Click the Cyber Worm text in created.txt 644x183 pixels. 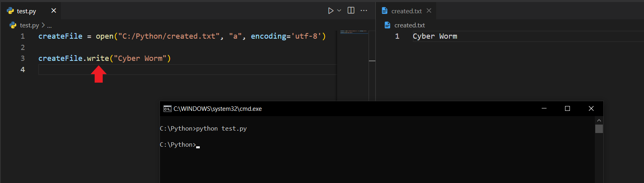(435, 36)
